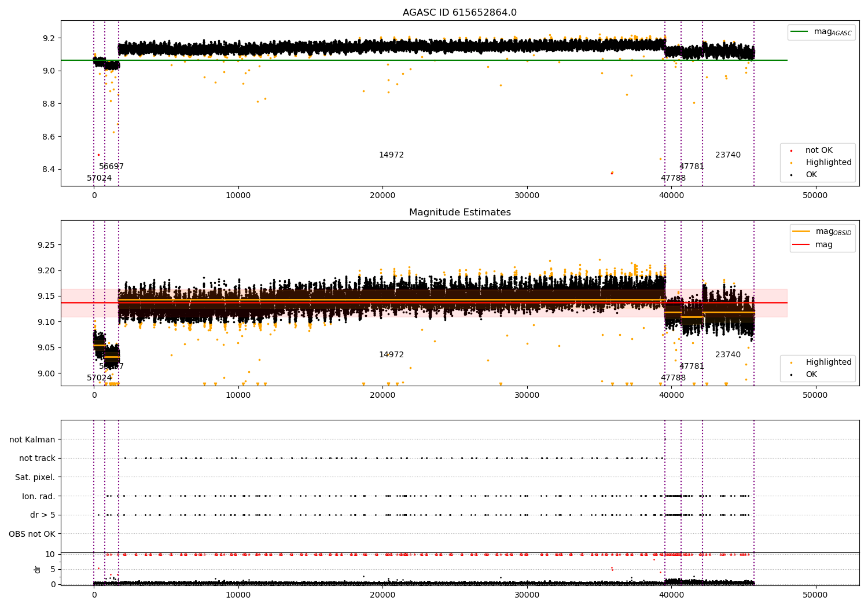Click the 8.4 tick on top plot
Screen dimensions: 868x608
pos(50,170)
